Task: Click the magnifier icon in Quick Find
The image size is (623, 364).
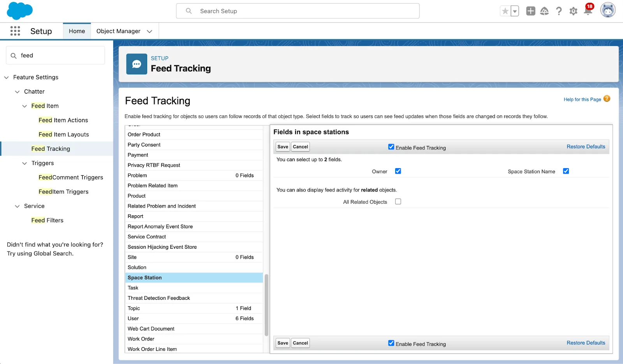Action: coord(14,56)
